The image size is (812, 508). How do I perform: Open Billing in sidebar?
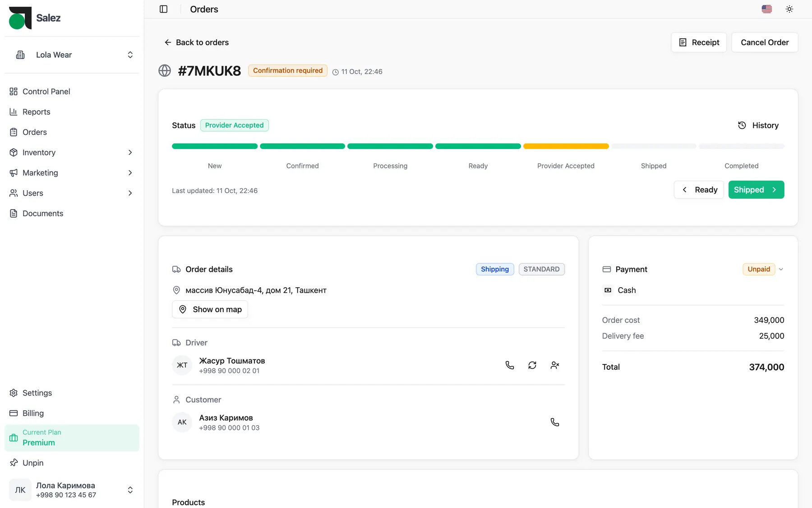(72, 413)
